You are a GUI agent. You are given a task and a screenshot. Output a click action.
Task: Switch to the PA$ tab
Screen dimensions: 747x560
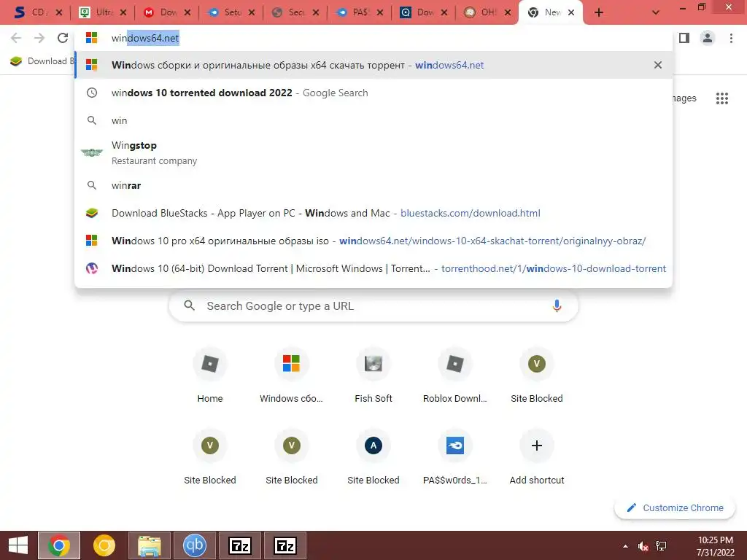coord(355,12)
